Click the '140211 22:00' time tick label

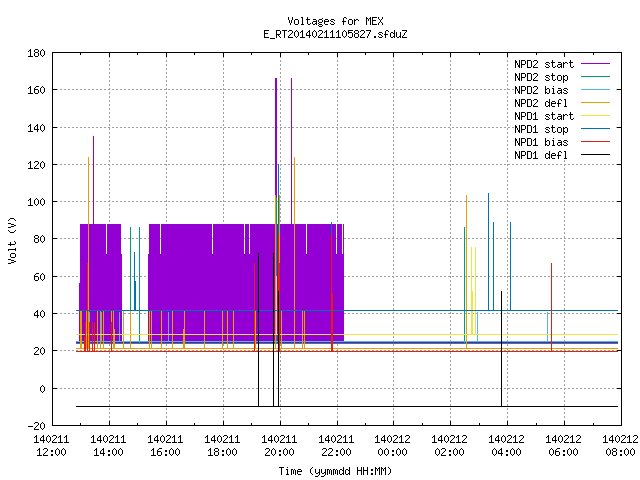point(336,446)
